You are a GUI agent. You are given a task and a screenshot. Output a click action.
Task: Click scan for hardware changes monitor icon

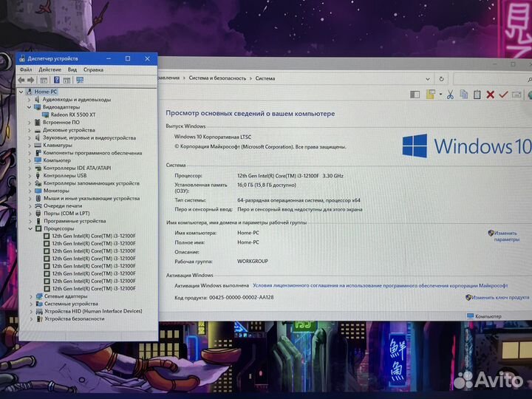79,80
